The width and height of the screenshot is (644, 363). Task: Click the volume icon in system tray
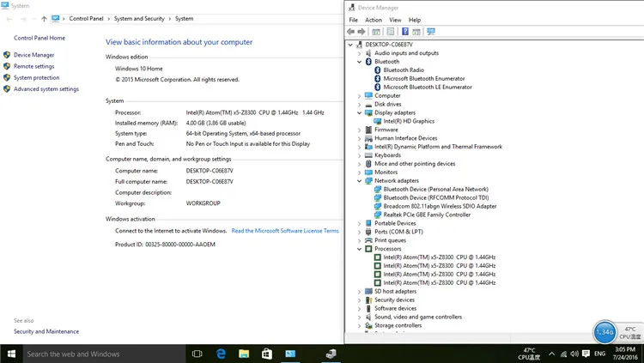[x=574, y=354]
